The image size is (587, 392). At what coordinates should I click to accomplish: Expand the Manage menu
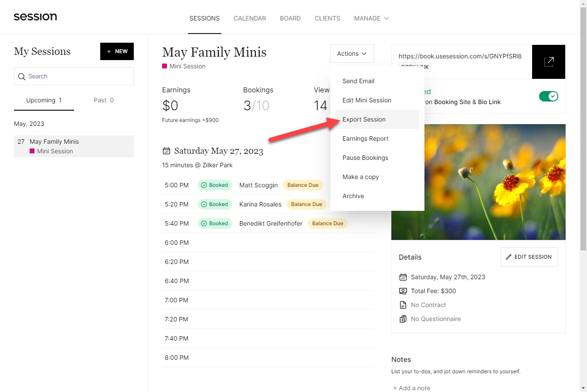pyautogui.click(x=371, y=18)
